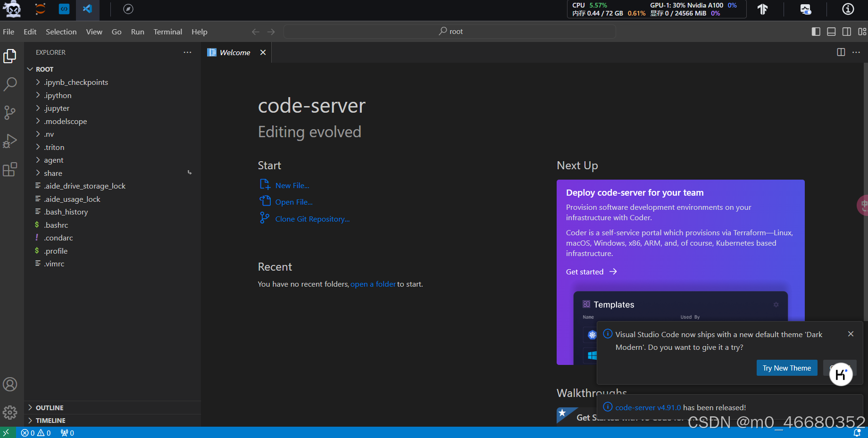Click New File... link
Viewport: 868px width, 438px height.
[x=292, y=185]
